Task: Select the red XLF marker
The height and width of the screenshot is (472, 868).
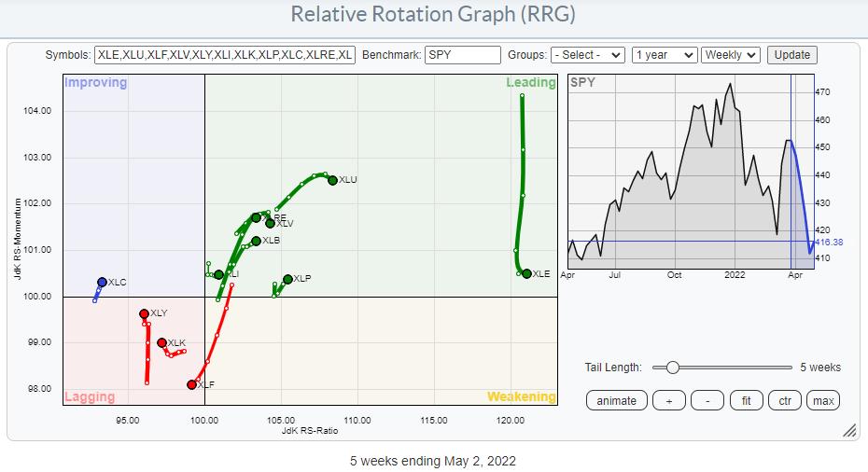Action: tap(192, 384)
